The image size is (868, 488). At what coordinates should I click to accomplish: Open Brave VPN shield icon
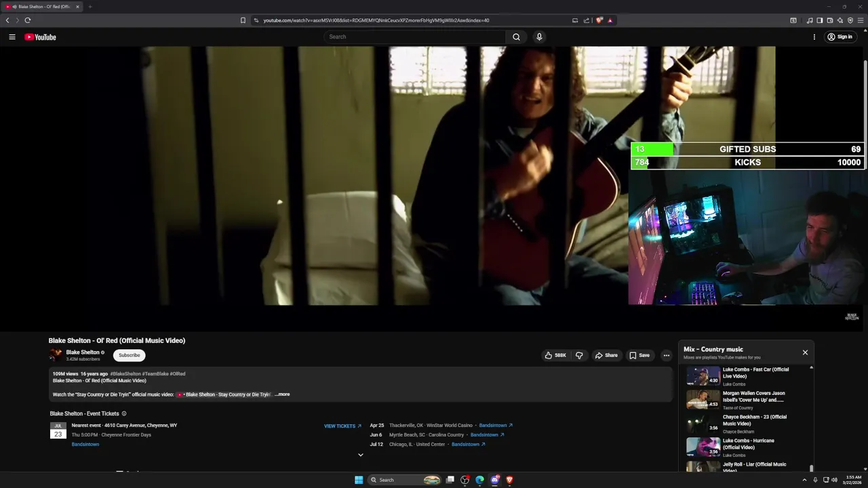point(850,20)
